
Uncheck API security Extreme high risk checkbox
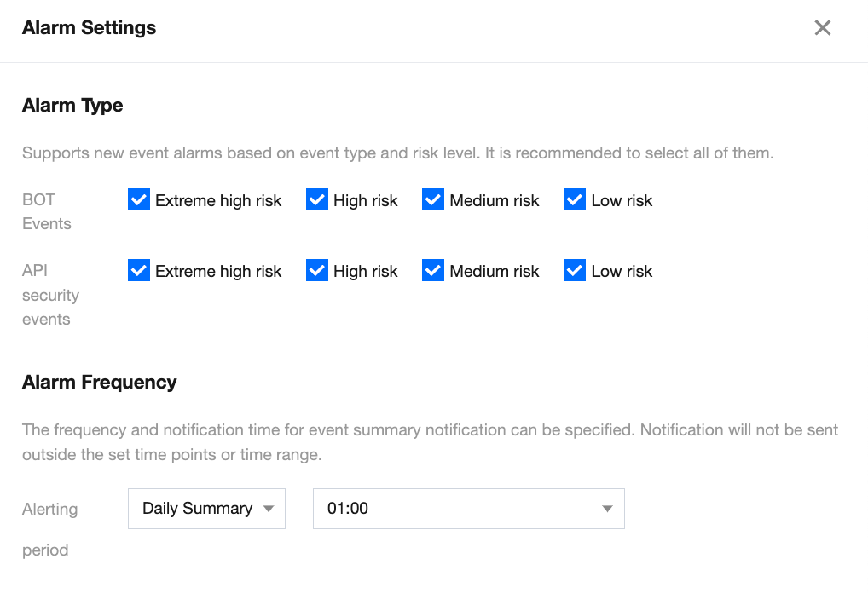click(x=139, y=271)
